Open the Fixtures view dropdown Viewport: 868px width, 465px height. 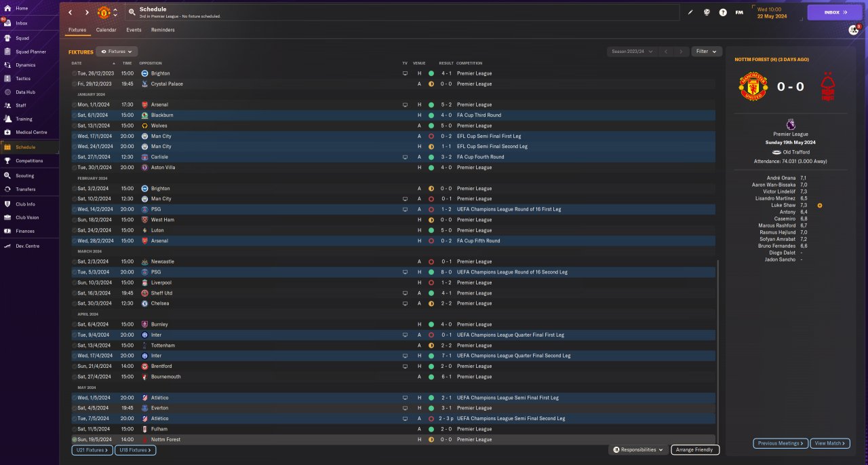point(117,51)
